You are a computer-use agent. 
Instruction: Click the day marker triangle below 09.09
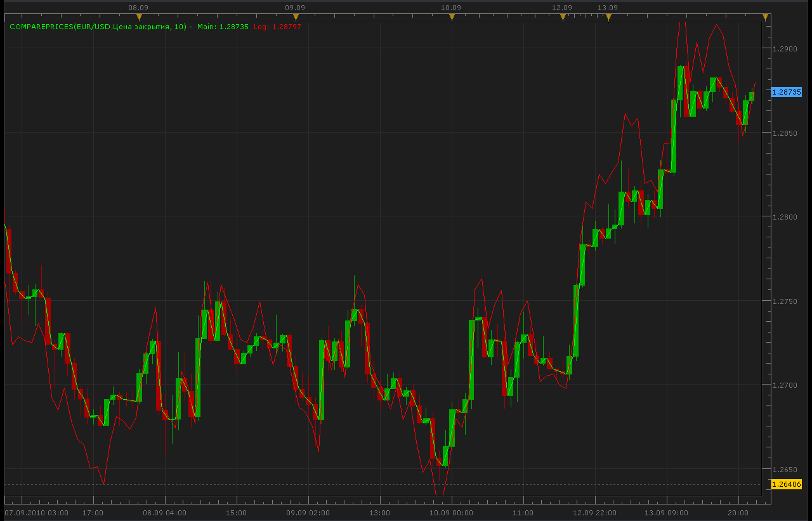[x=296, y=18]
